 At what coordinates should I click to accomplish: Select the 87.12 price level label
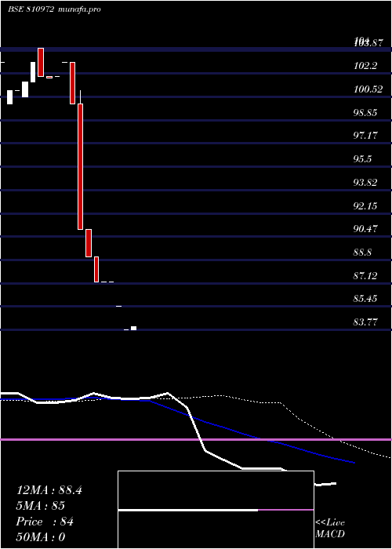pyautogui.click(x=365, y=275)
